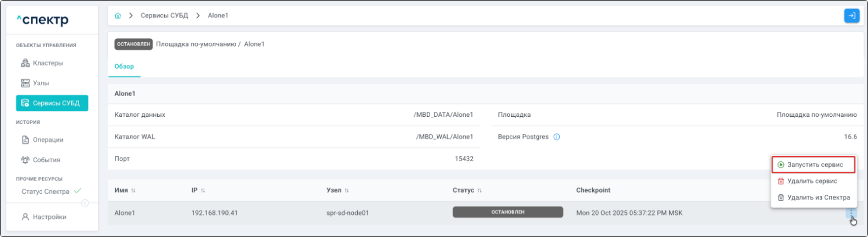
Task: Click the Postgres version info icon
Action: click(557, 137)
